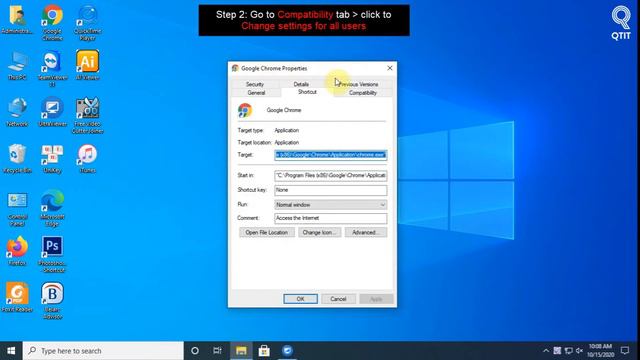The height and width of the screenshot is (360, 640).
Task: Open Task View on the taskbar
Action: click(217, 351)
